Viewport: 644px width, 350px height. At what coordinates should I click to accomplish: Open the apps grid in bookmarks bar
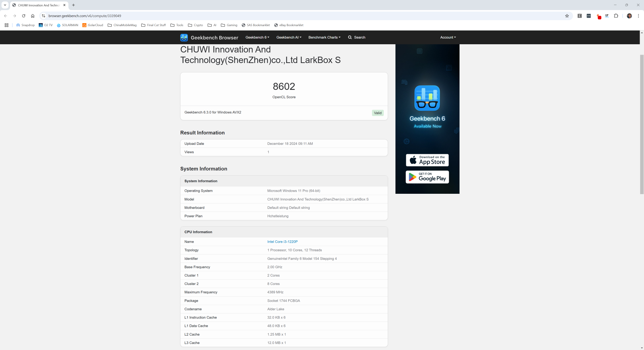6,25
